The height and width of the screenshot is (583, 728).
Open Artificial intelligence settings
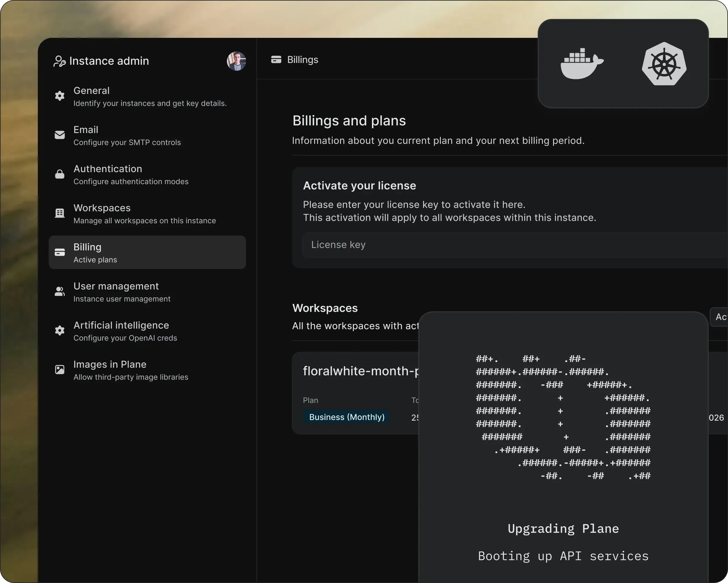(x=147, y=331)
